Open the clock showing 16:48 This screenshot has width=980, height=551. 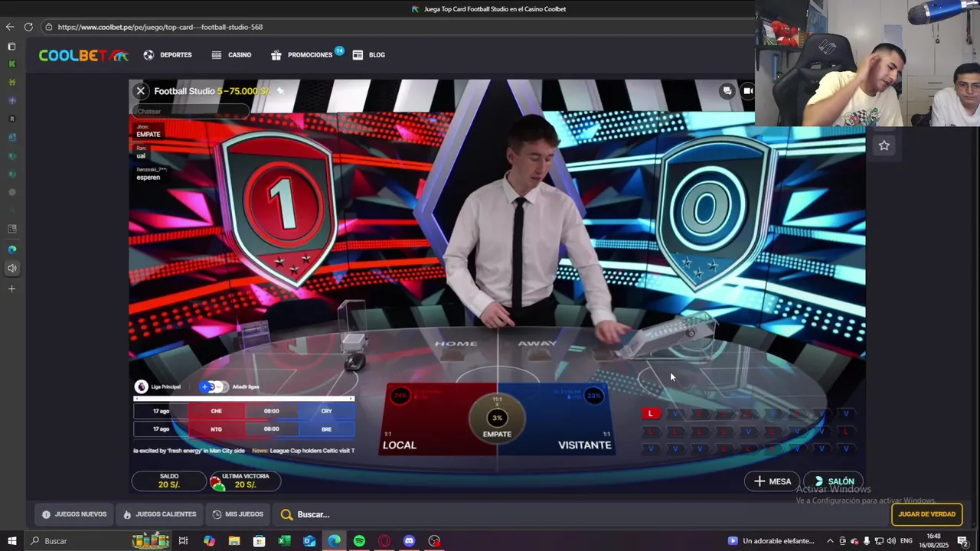[x=935, y=541]
